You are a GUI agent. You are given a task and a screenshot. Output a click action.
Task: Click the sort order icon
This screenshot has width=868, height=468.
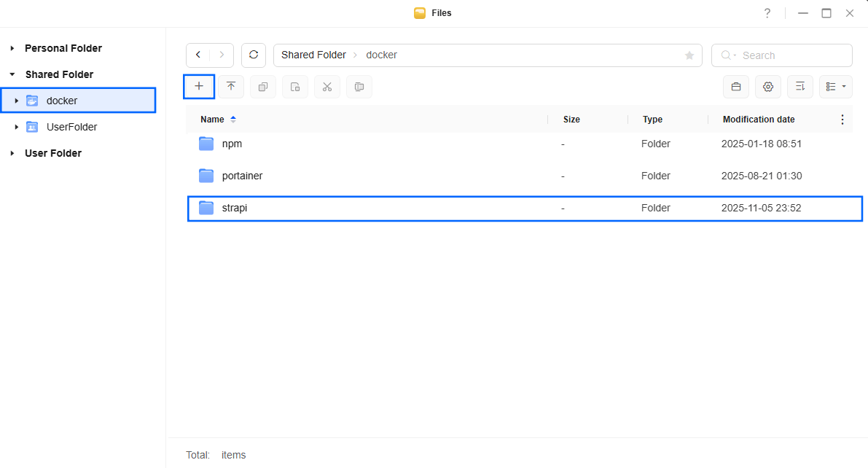800,87
